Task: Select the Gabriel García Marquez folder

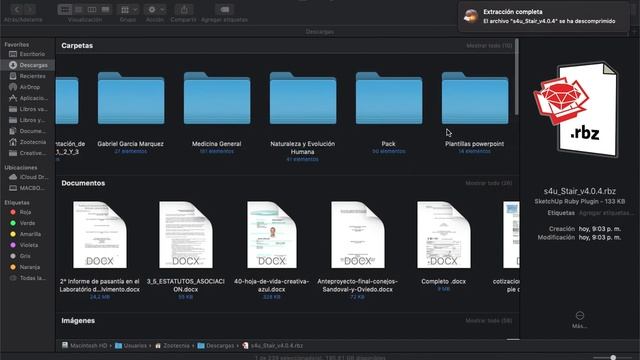Action: pos(131,98)
